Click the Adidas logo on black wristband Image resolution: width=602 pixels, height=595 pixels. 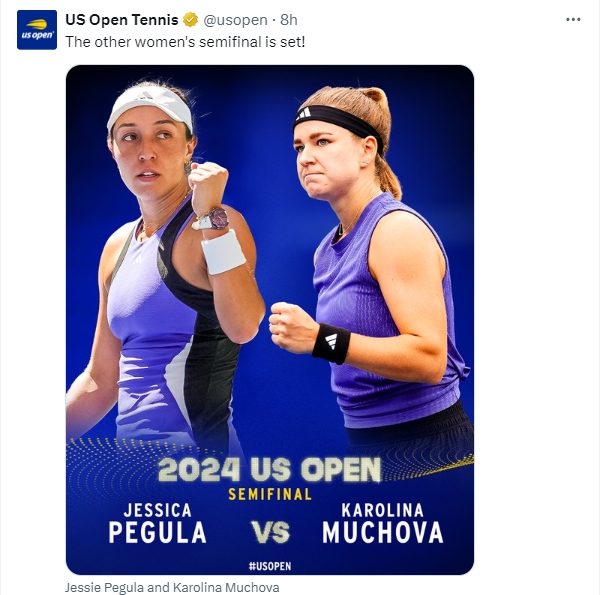pos(331,341)
